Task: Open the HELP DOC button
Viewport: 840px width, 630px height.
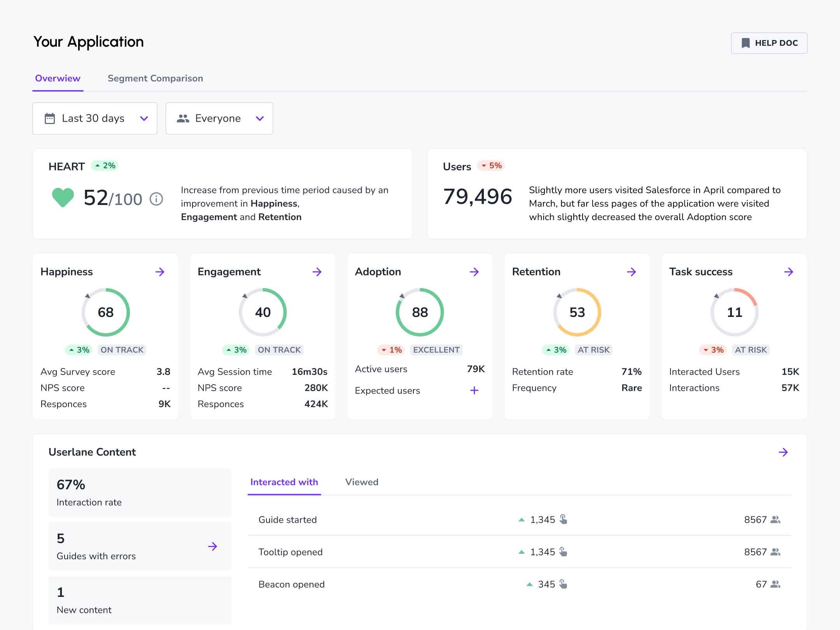Action: pyautogui.click(x=769, y=43)
